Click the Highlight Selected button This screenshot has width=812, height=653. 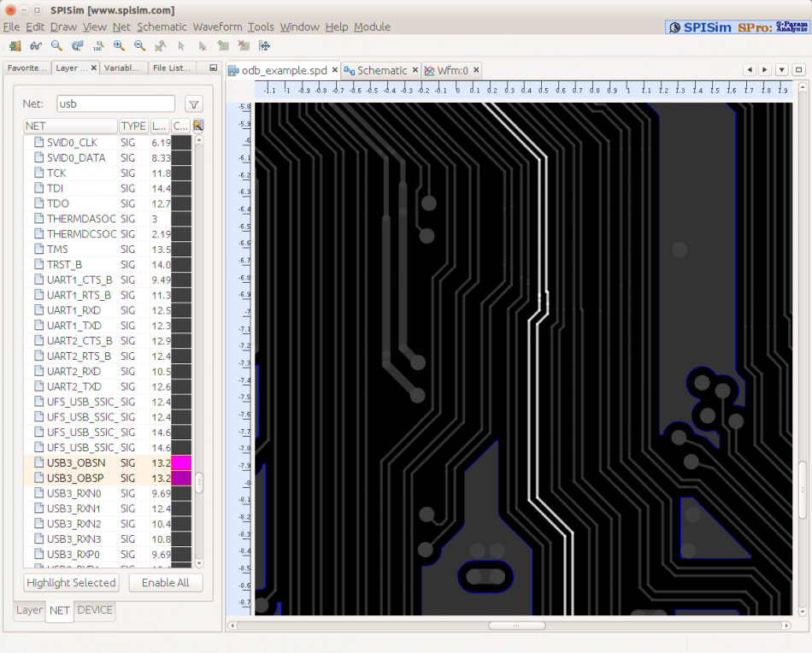click(71, 583)
